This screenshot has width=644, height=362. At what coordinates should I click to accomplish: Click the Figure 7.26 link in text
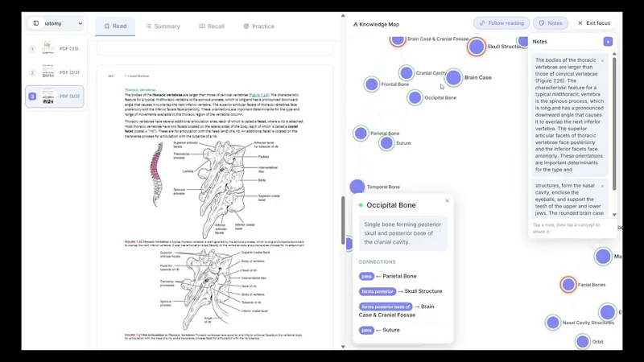tap(258, 95)
